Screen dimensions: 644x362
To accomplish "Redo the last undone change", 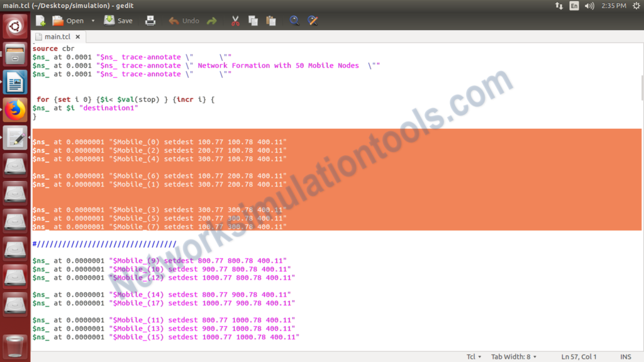I will point(213,20).
